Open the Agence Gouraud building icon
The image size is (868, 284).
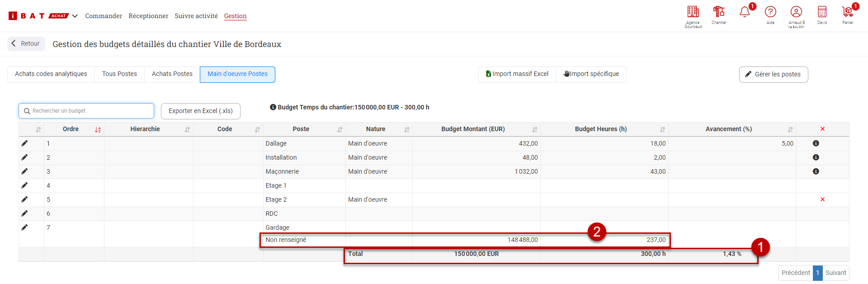[x=693, y=12]
